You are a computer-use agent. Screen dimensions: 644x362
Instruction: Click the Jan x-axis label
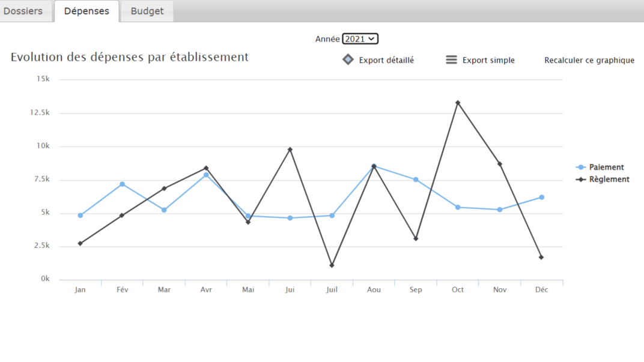80,290
